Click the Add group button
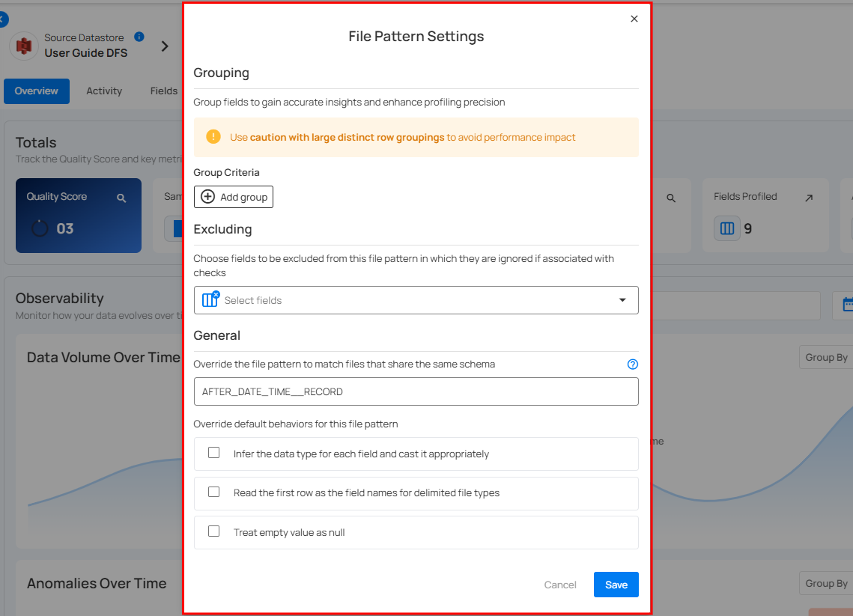The height and width of the screenshot is (616, 853). pos(234,197)
